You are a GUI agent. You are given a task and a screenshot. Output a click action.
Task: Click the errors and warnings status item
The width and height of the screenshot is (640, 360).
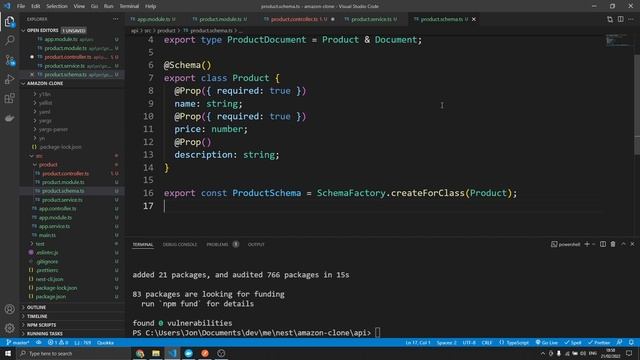pos(58,342)
